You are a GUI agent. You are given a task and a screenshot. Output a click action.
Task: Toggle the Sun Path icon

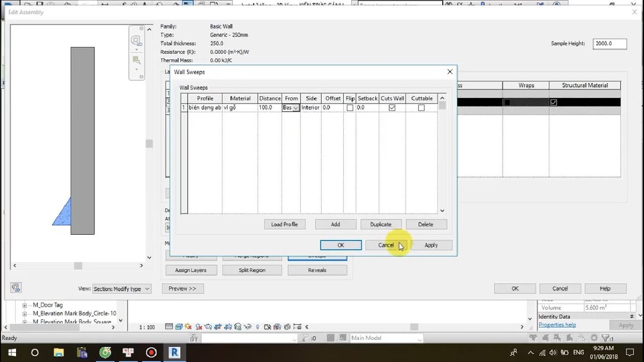click(x=188, y=327)
